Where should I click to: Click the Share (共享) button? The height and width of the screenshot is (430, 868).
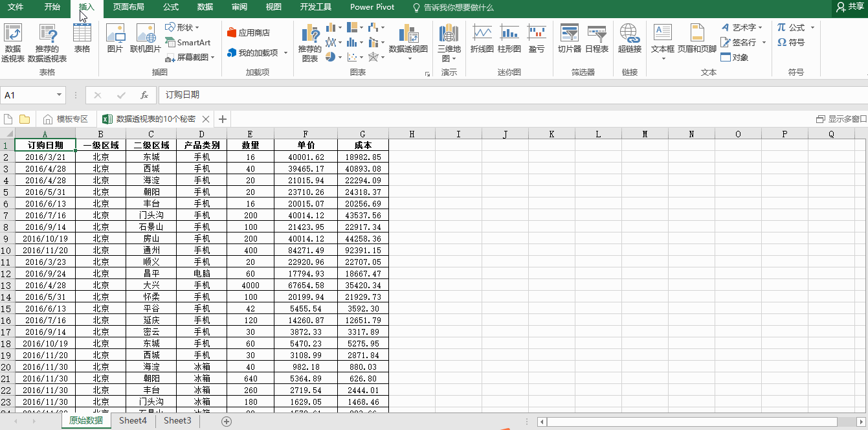pos(851,7)
